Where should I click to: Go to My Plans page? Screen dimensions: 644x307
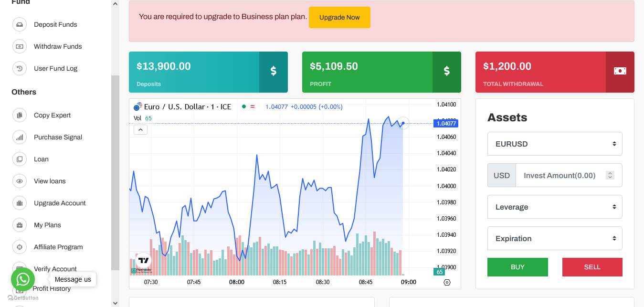point(47,225)
